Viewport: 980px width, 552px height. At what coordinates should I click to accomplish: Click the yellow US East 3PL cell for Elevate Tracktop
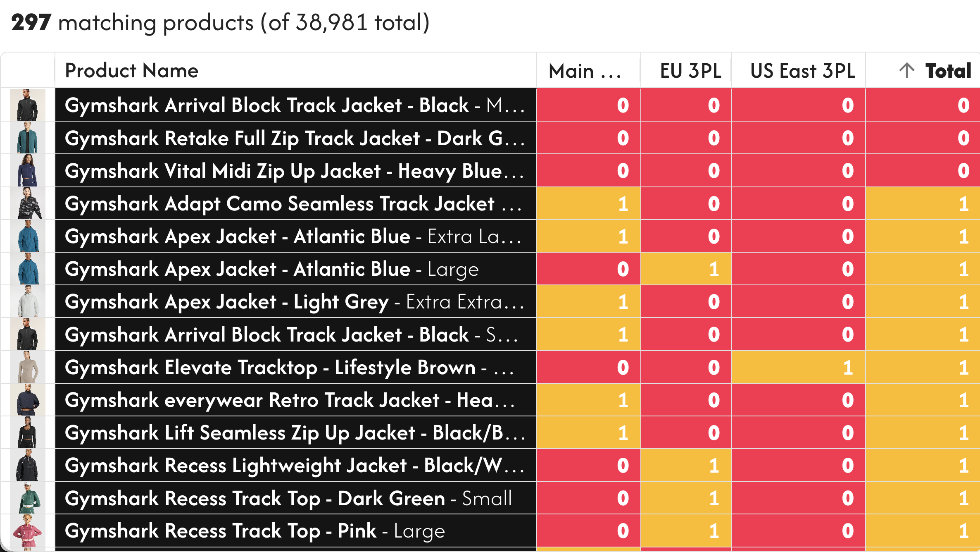tap(798, 367)
